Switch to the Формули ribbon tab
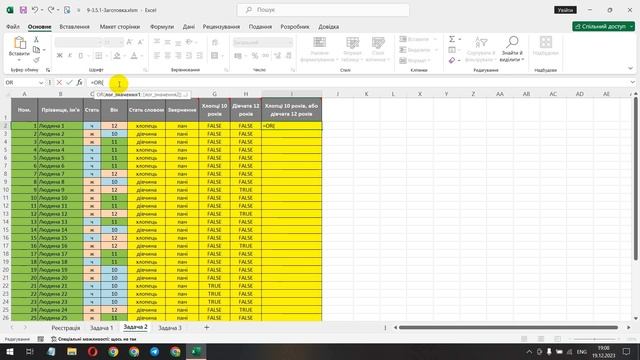The image size is (640, 360). pyautogui.click(x=162, y=27)
